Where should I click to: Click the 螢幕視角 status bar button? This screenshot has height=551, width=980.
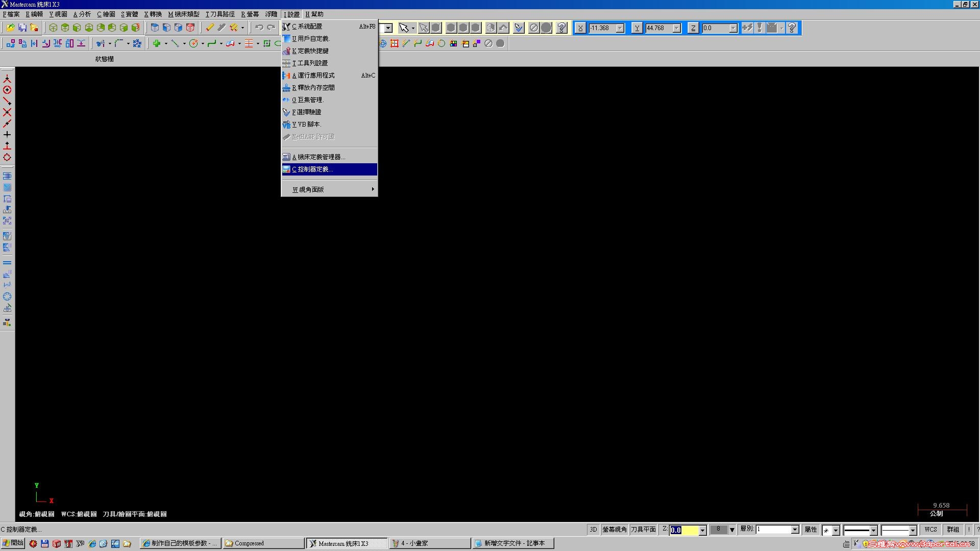click(x=614, y=530)
